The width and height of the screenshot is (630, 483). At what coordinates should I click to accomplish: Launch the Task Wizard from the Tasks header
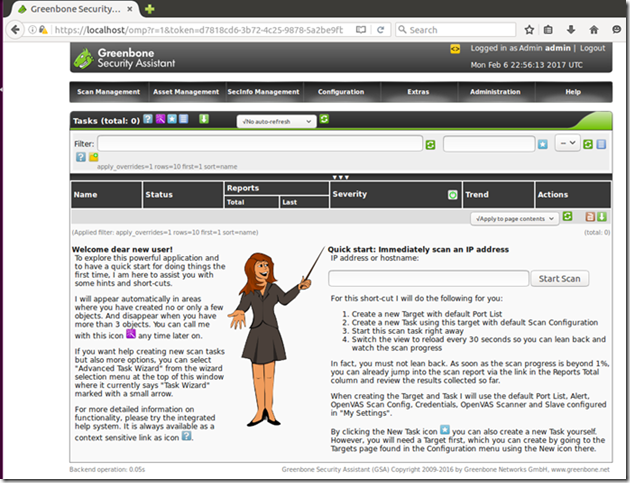(x=160, y=119)
